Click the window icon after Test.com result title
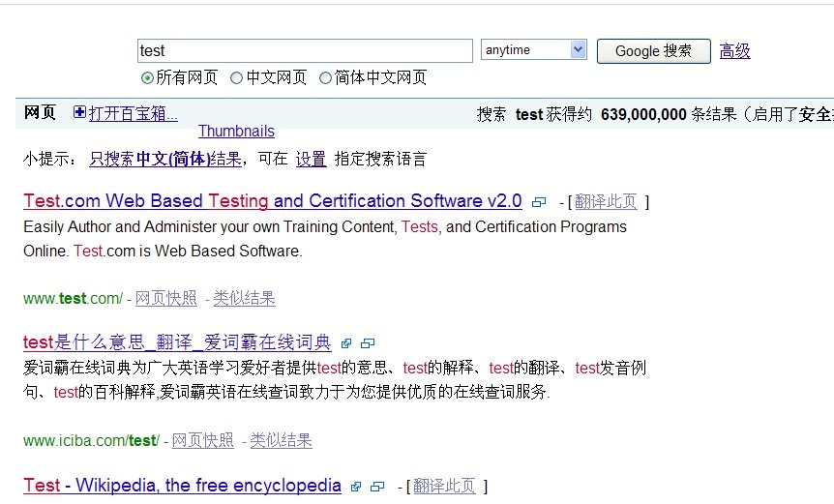 539,202
